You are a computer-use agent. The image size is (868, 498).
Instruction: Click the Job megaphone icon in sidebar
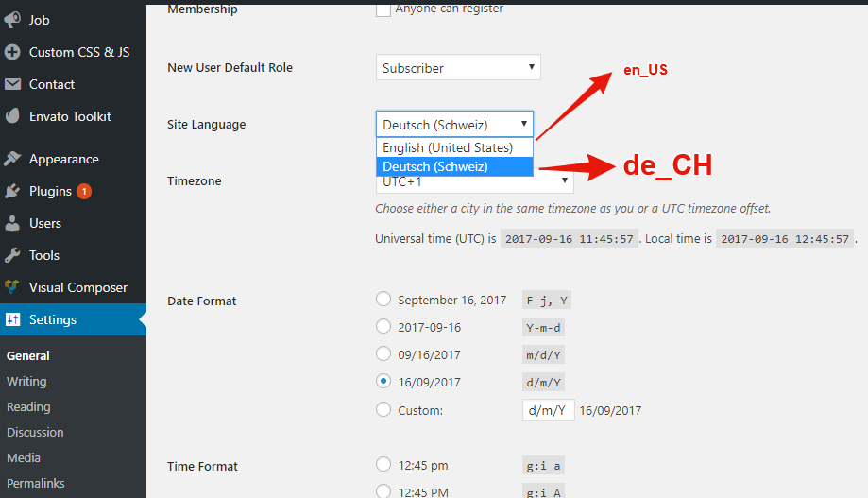click(x=12, y=20)
